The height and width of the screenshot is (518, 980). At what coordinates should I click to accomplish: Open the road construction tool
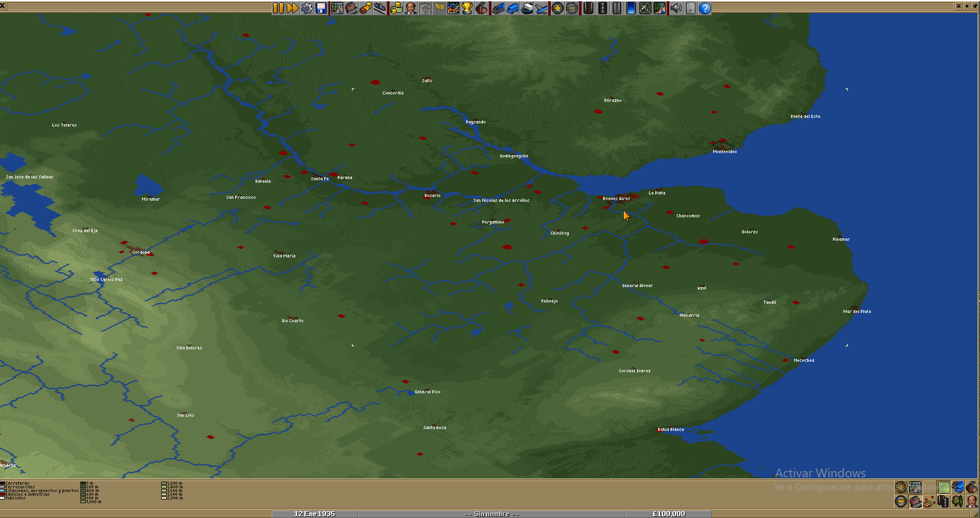tap(602, 8)
